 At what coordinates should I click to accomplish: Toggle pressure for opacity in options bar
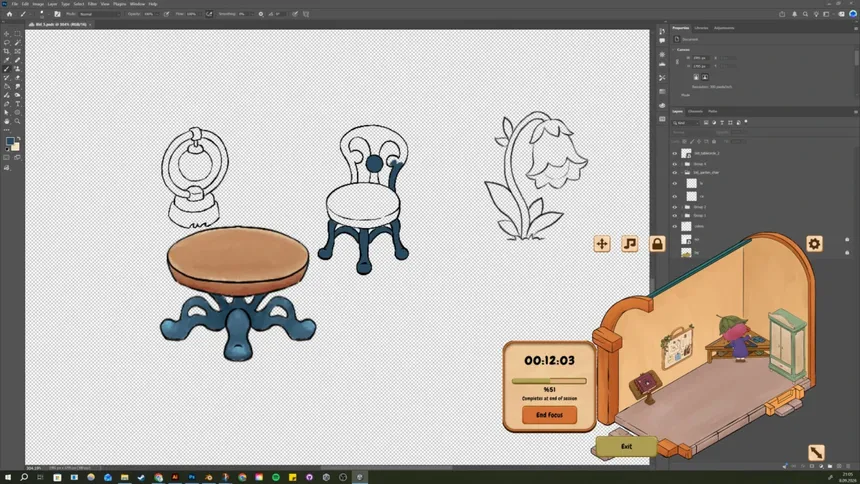[167, 14]
